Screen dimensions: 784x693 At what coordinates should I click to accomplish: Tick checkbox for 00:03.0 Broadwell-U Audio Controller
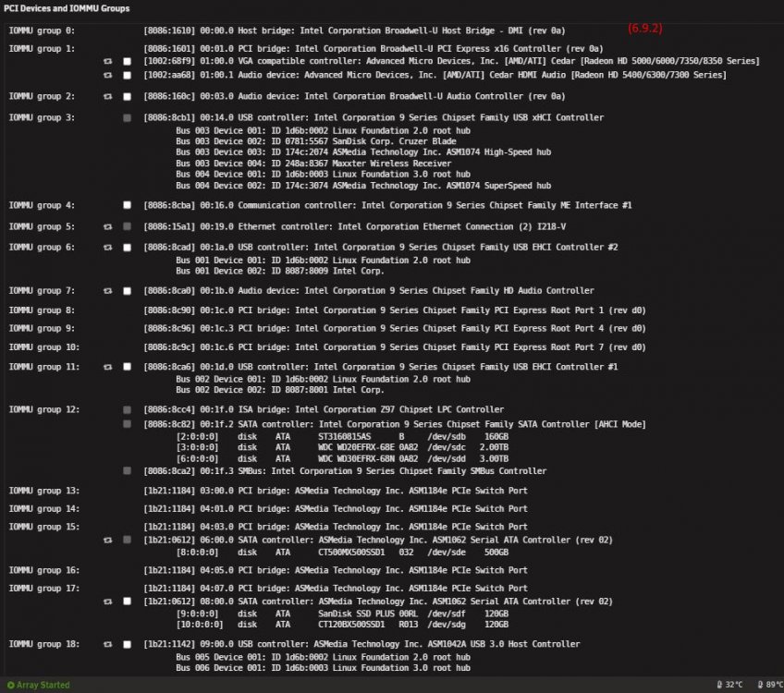pyautogui.click(x=127, y=96)
